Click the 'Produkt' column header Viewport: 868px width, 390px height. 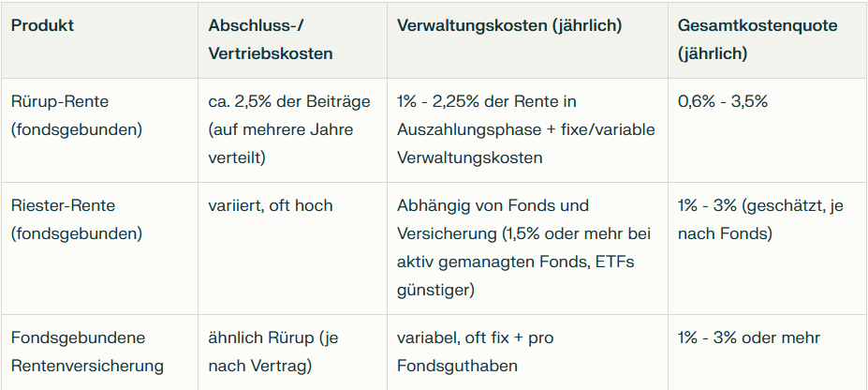coord(43,26)
